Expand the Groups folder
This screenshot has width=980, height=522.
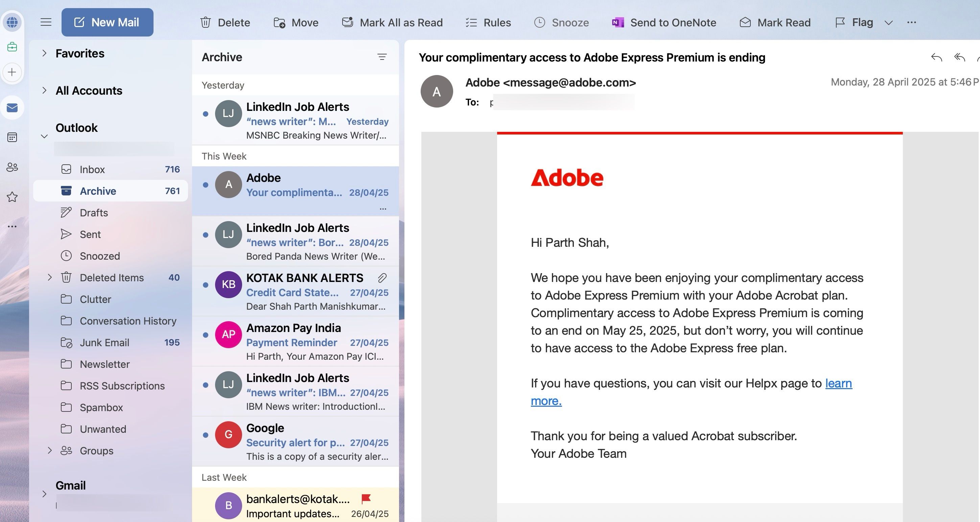[49, 450]
